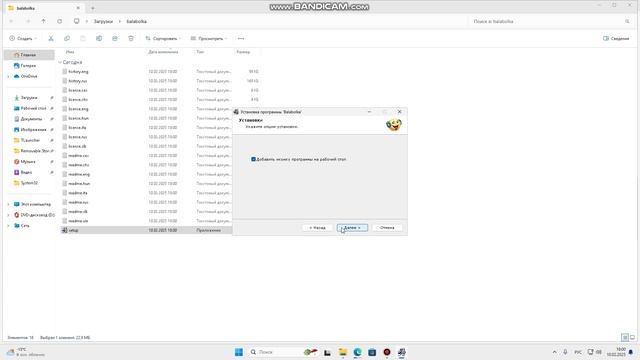The width and height of the screenshot is (640, 360).
Task: Click the Balabolka installer taskbar icon
Action: 402,352
